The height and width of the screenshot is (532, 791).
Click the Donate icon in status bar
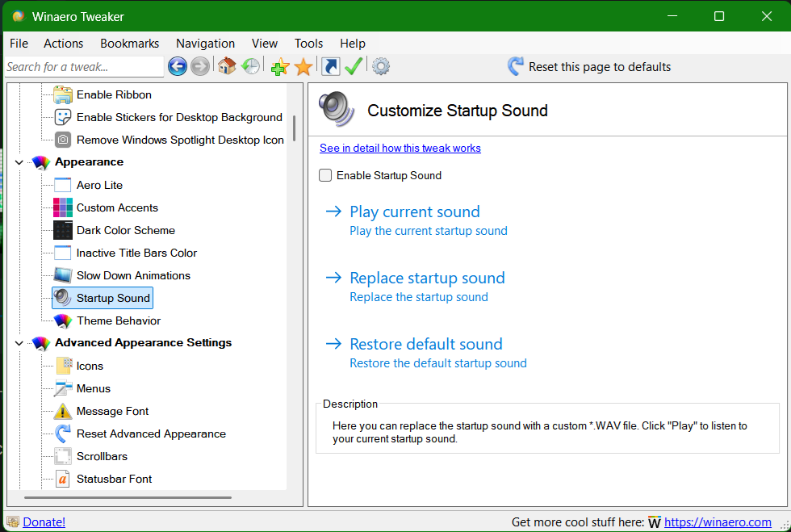coord(13,522)
